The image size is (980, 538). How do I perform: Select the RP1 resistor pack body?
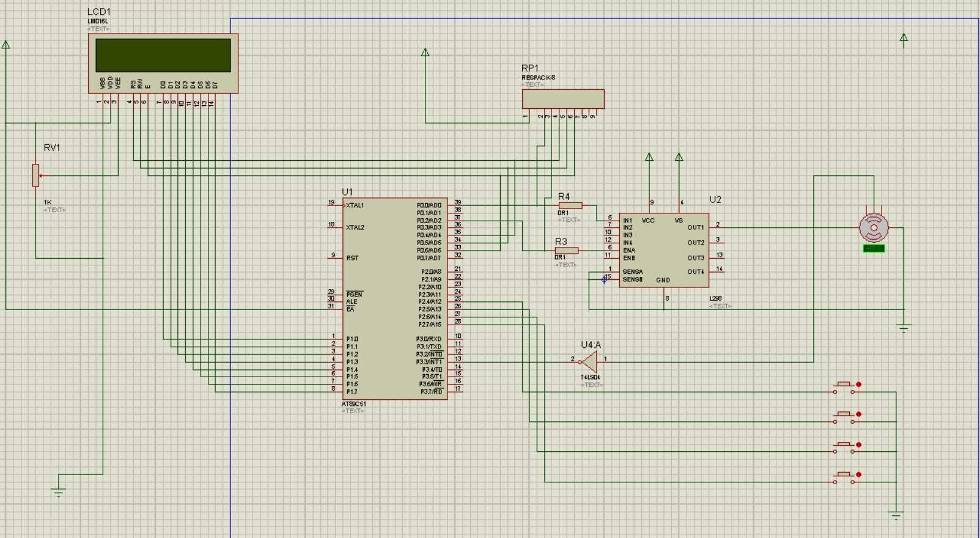[x=563, y=99]
